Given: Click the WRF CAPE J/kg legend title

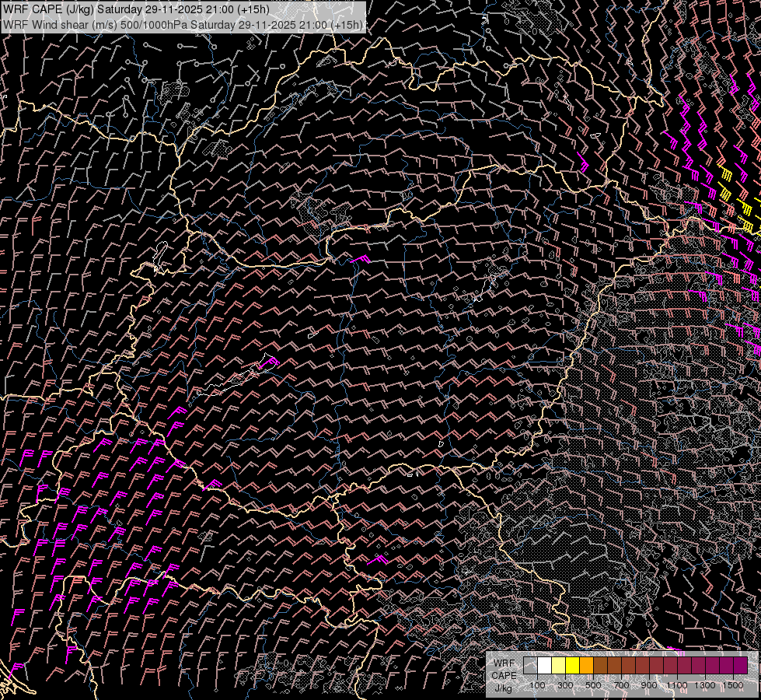Looking at the screenshot, I should (x=504, y=675).
